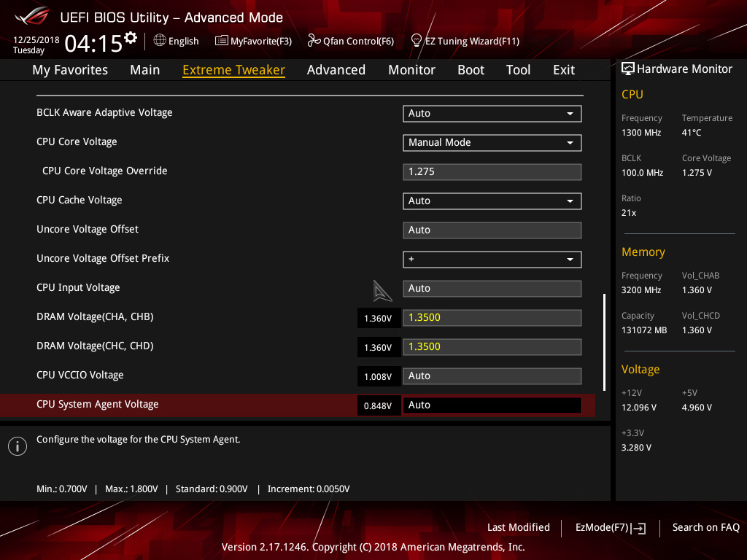Click the ROG logo icon
The image size is (747, 560).
(32, 16)
